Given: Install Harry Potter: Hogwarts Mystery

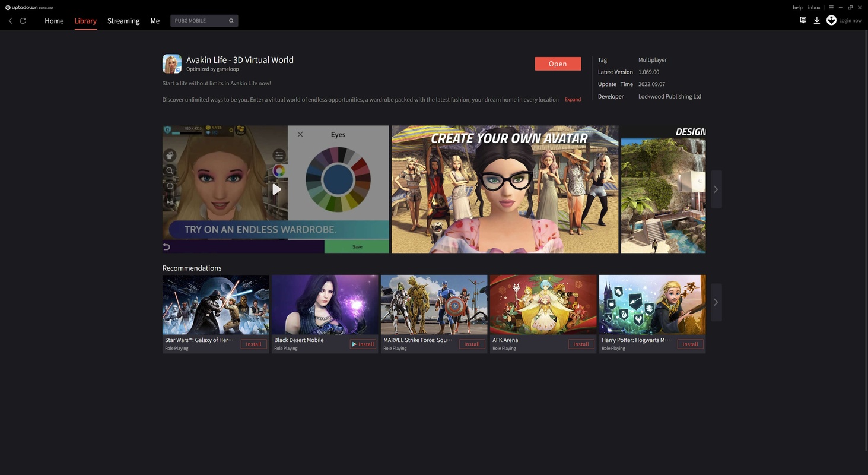Looking at the screenshot, I should click(x=690, y=344).
